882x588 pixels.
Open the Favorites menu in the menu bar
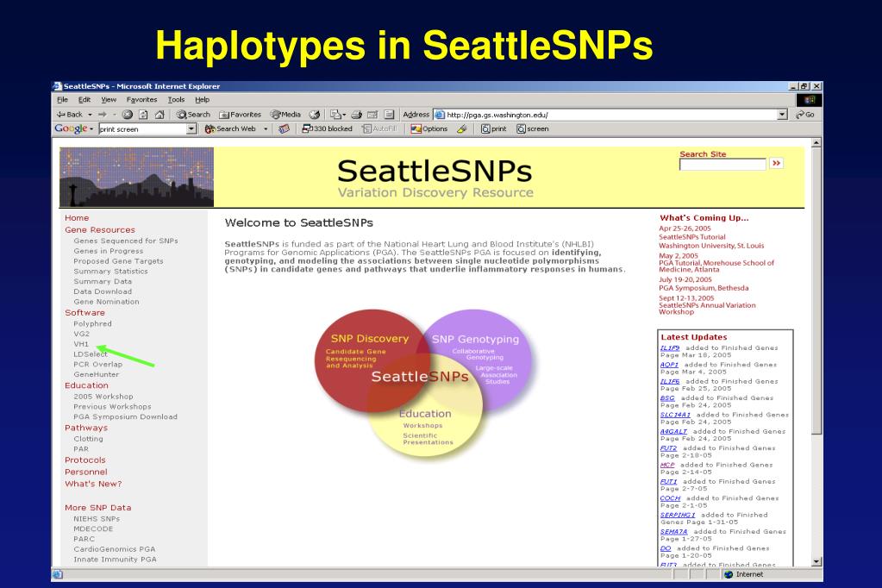(x=141, y=100)
